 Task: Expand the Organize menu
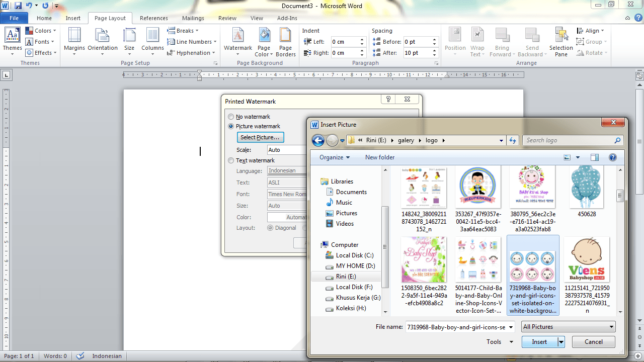[x=333, y=157]
